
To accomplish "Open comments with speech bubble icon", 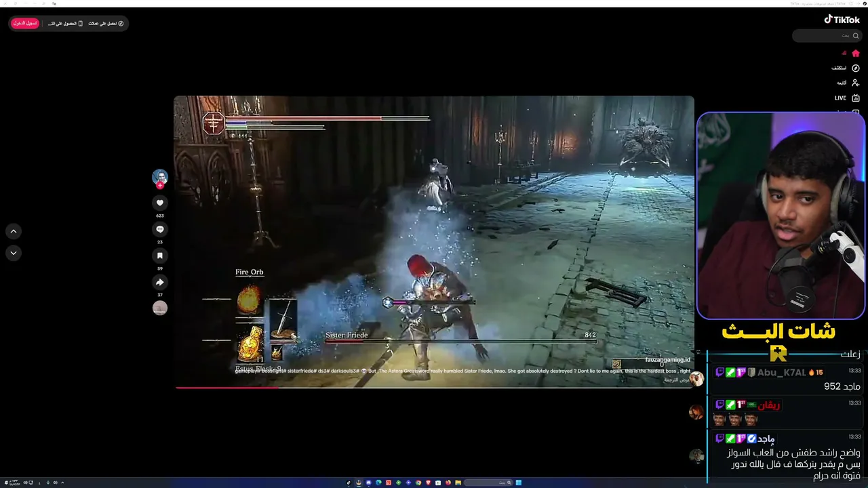I will (160, 229).
